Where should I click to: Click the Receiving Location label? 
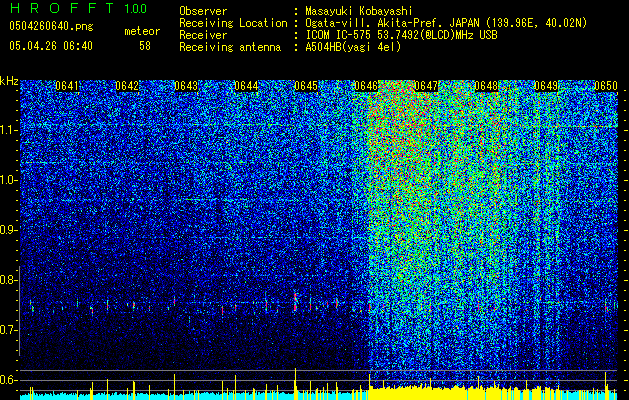[233, 23]
